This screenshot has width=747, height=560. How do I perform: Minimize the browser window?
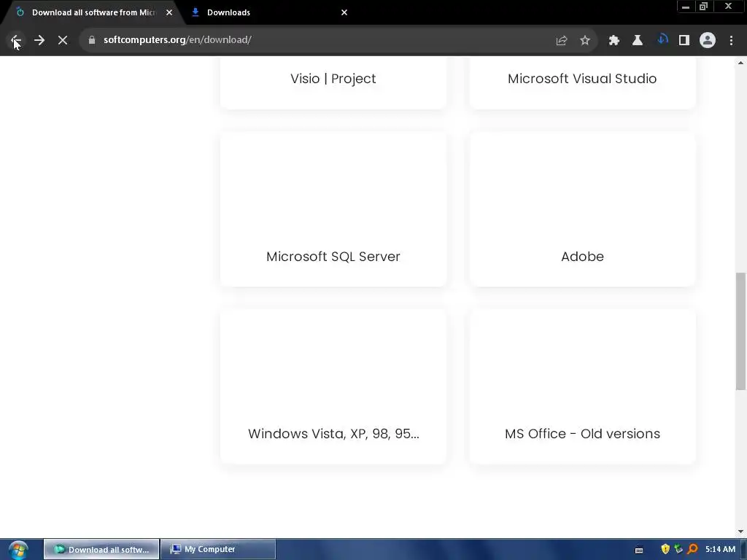(x=686, y=7)
